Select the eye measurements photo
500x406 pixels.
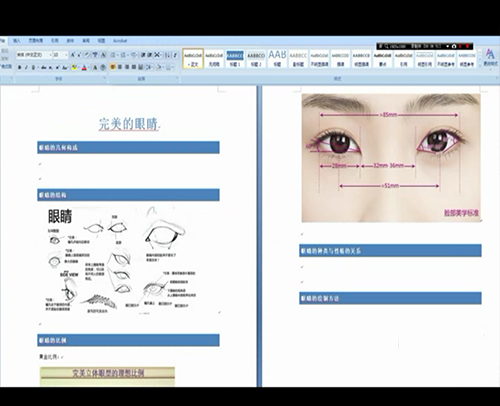(x=391, y=158)
